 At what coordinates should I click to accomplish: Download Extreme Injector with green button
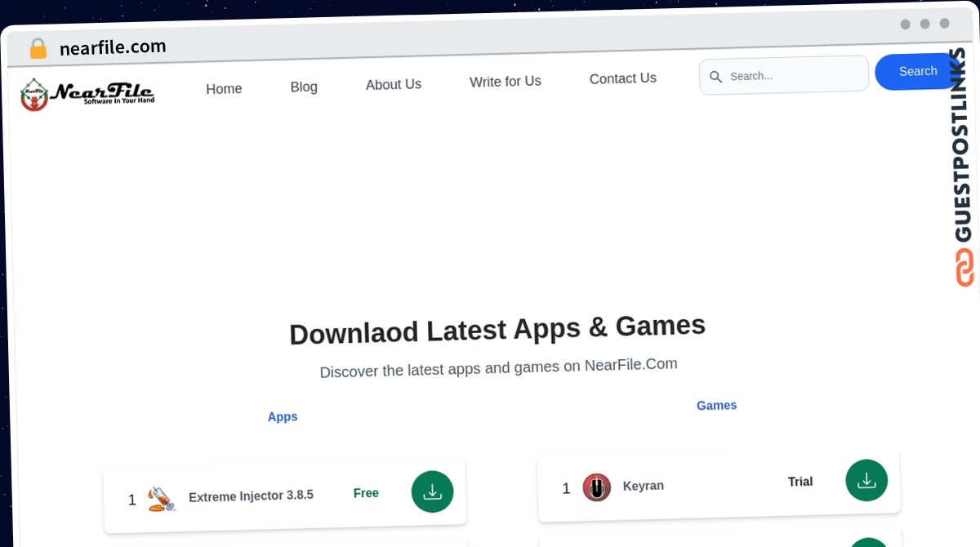432,491
